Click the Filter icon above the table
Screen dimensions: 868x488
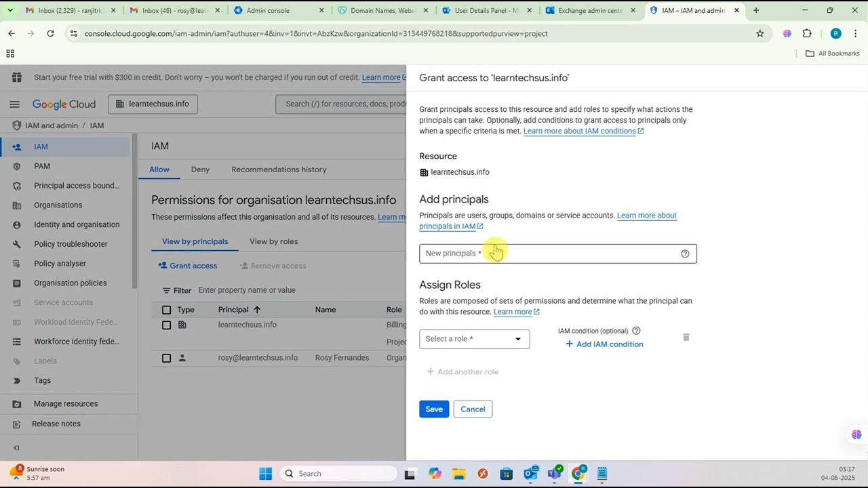pos(166,291)
